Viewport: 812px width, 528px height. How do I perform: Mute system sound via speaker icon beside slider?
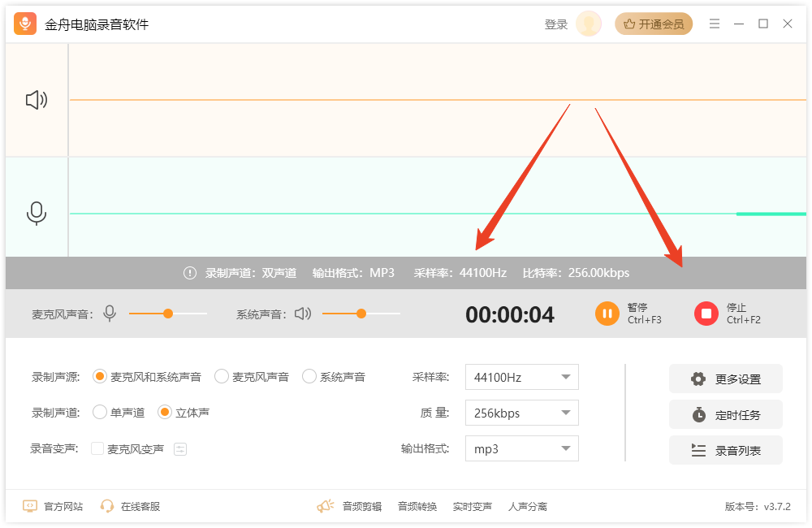303,314
